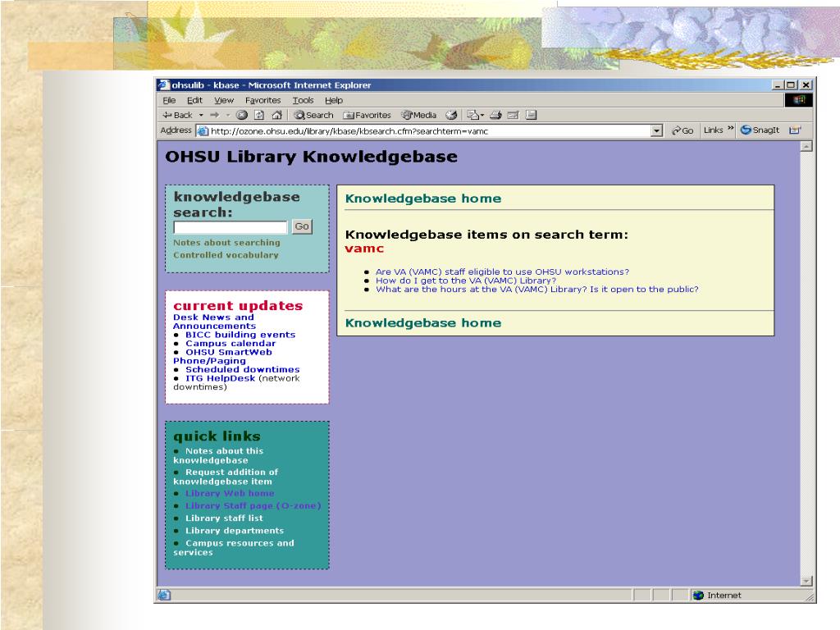This screenshot has height=630, width=840.
Task: Open the History toolbar icon
Action: pos(452,115)
